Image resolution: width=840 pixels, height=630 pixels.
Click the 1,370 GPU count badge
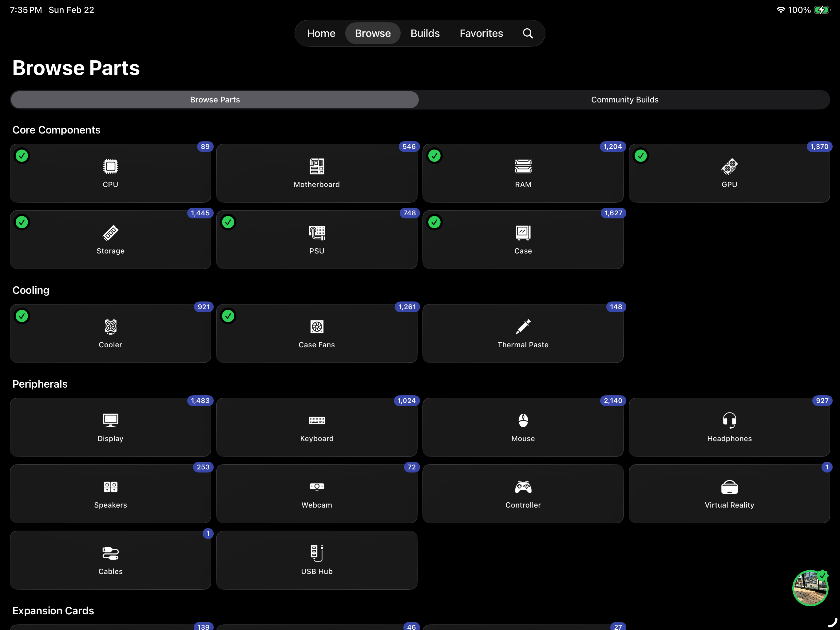click(819, 147)
